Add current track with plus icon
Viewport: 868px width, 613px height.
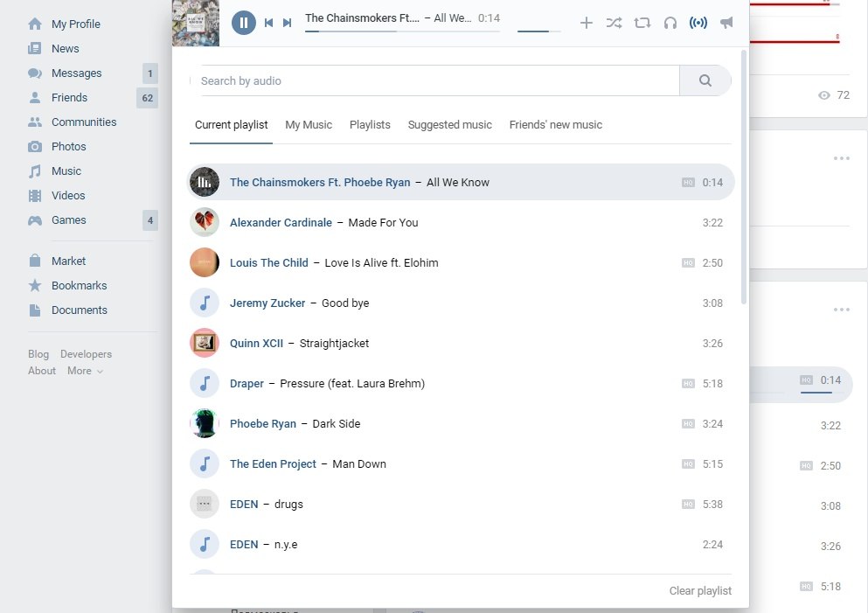point(587,23)
